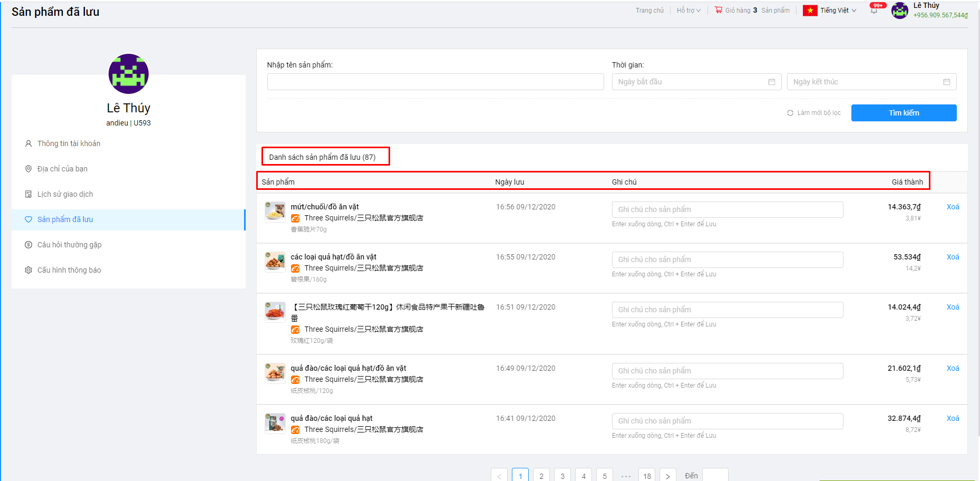This screenshot has height=481, width=980.
Task: Click the Vietnam flag icon
Action: click(x=810, y=11)
